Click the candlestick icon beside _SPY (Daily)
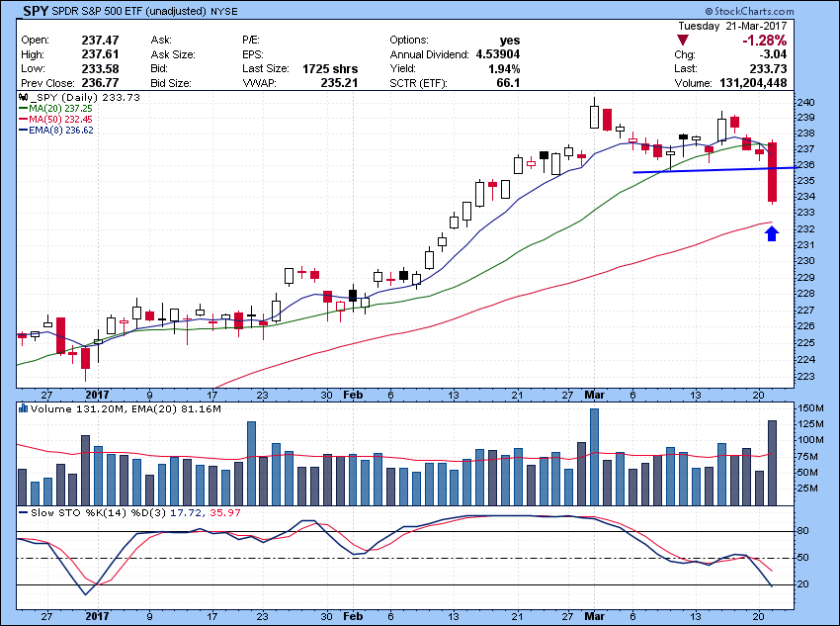This screenshot has height=626, width=840. tap(23, 98)
